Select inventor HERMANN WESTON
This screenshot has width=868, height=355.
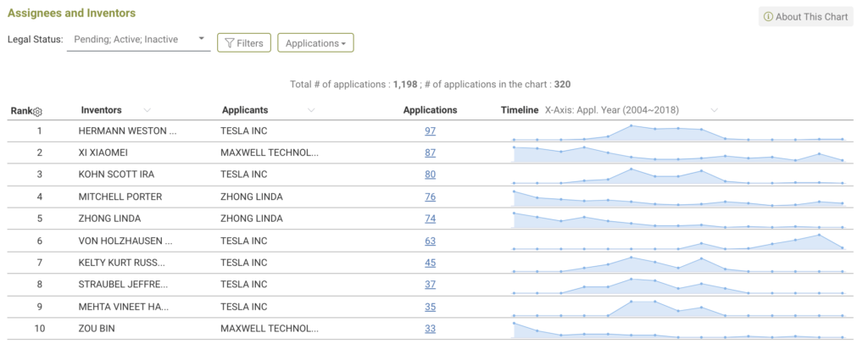[127, 131]
